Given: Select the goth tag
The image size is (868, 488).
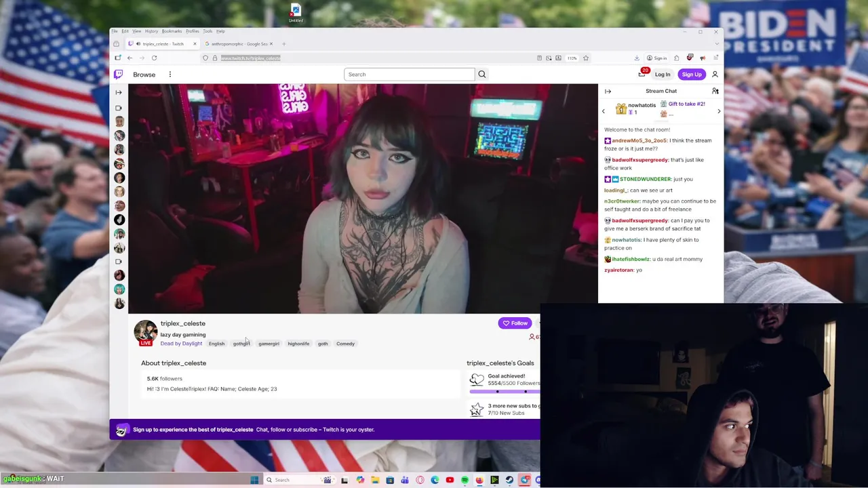Looking at the screenshot, I should (x=323, y=344).
